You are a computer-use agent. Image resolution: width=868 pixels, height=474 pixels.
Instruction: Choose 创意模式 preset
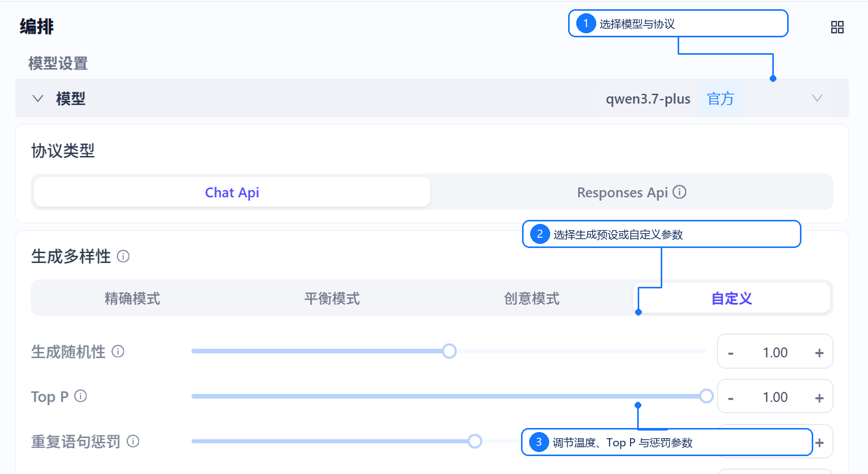coord(531,298)
